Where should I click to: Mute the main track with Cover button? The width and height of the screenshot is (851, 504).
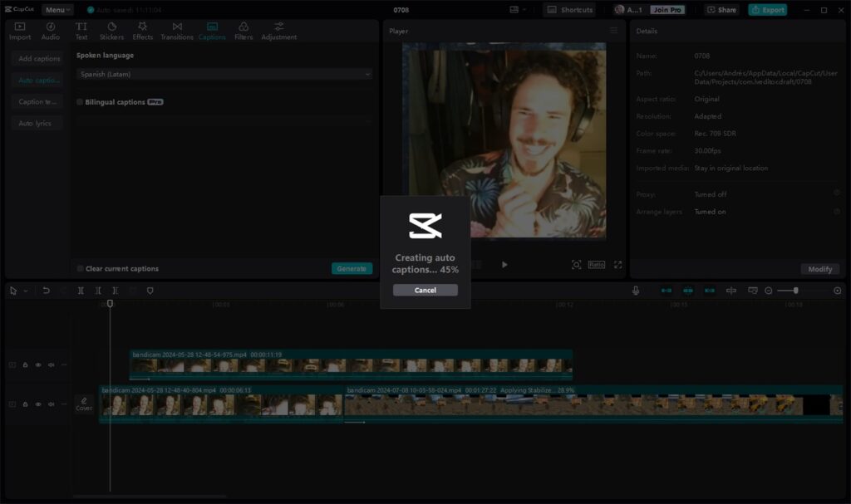[x=52, y=404]
